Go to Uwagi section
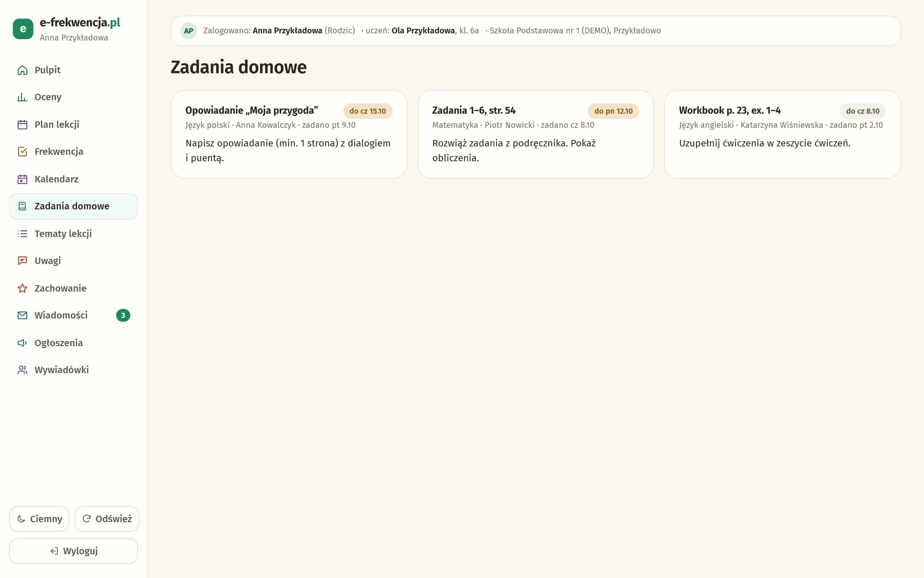924x578 pixels. point(73,261)
